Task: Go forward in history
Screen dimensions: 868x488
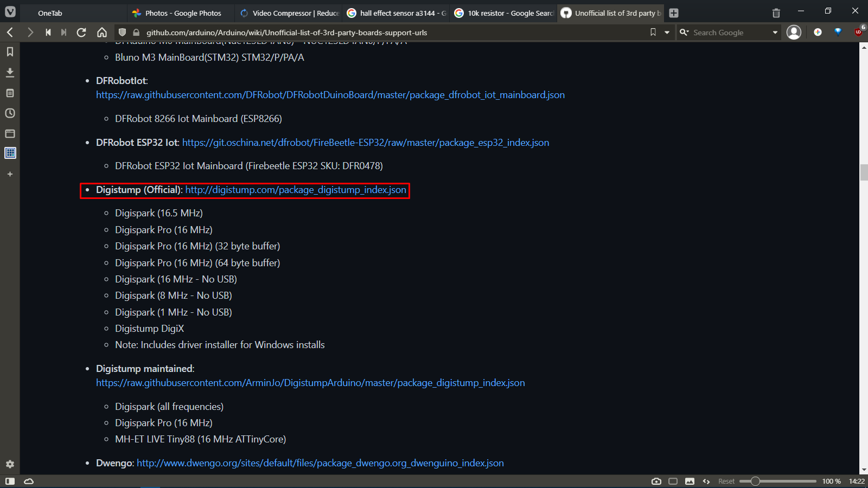Action: pos(30,33)
